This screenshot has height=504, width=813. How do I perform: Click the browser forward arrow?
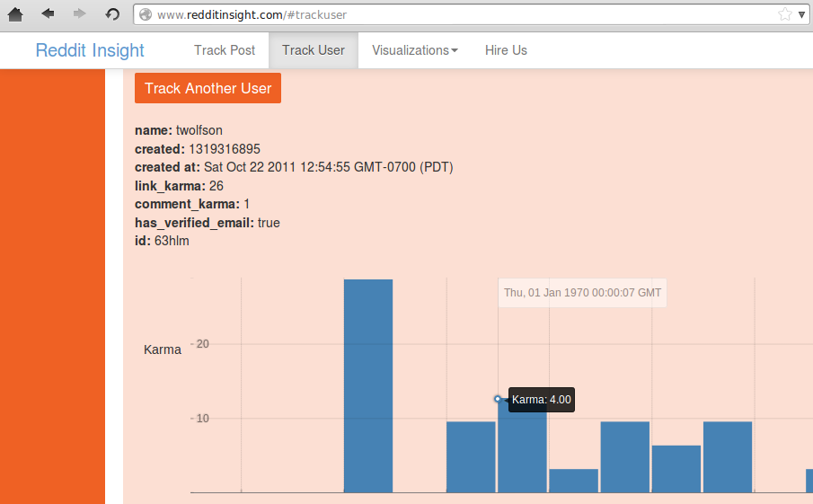point(79,13)
